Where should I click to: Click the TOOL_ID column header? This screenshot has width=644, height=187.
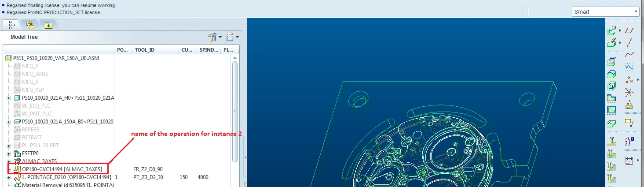click(155, 50)
